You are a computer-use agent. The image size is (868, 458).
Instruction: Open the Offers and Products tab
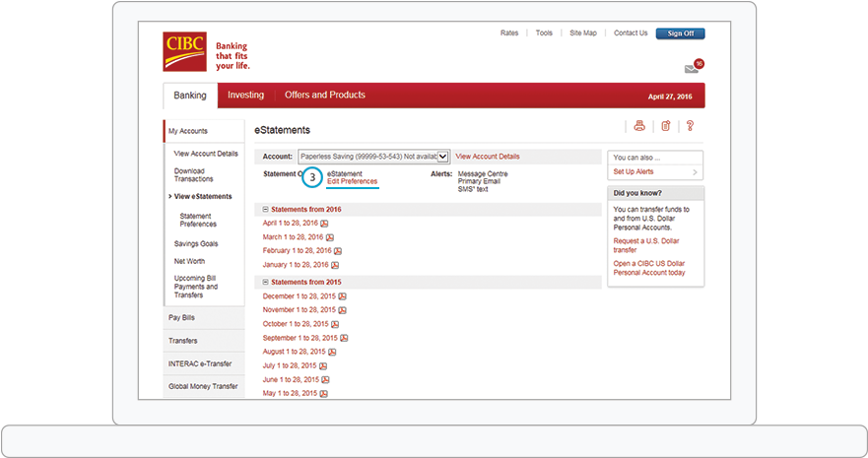coord(324,96)
